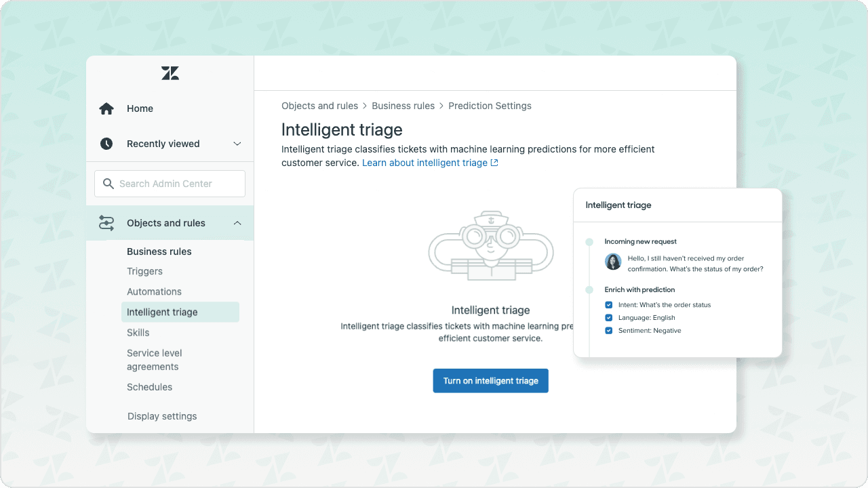The image size is (868, 488).
Task: Toggle the Sentiment: Negative checkbox
Action: coord(609,331)
